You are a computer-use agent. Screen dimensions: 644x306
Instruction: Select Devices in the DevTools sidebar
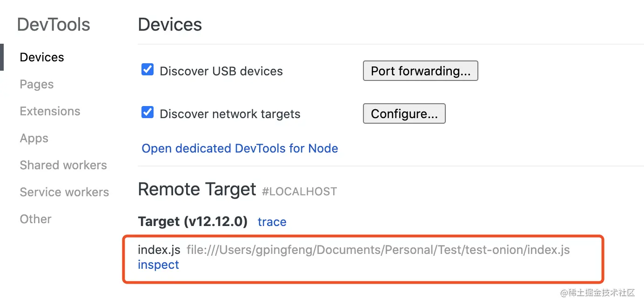tap(42, 57)
